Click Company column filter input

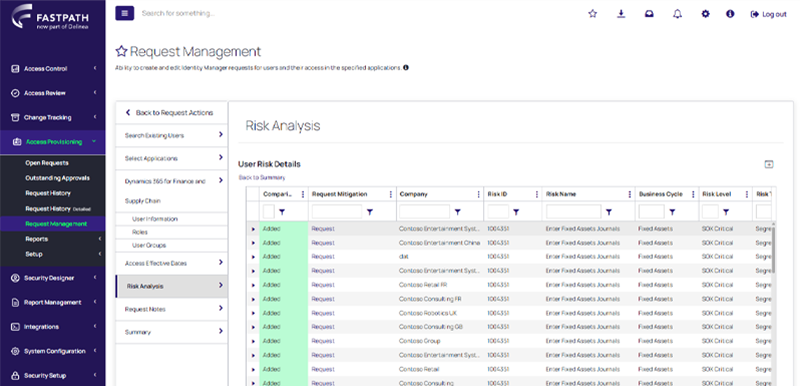pyautogui.click(x=424, y=212)
